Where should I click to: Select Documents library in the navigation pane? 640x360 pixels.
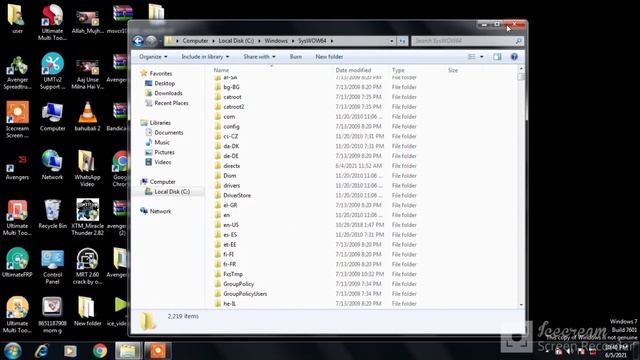tap(164, 133)
